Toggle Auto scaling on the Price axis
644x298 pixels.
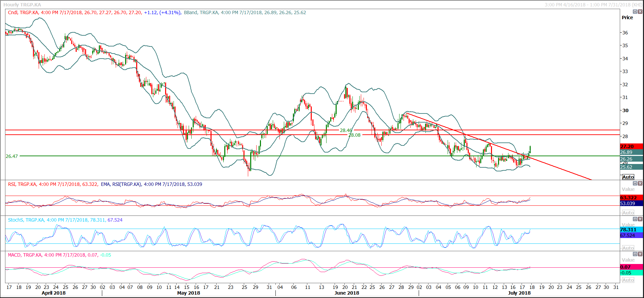pyautogui.click(x=628, y=177)
